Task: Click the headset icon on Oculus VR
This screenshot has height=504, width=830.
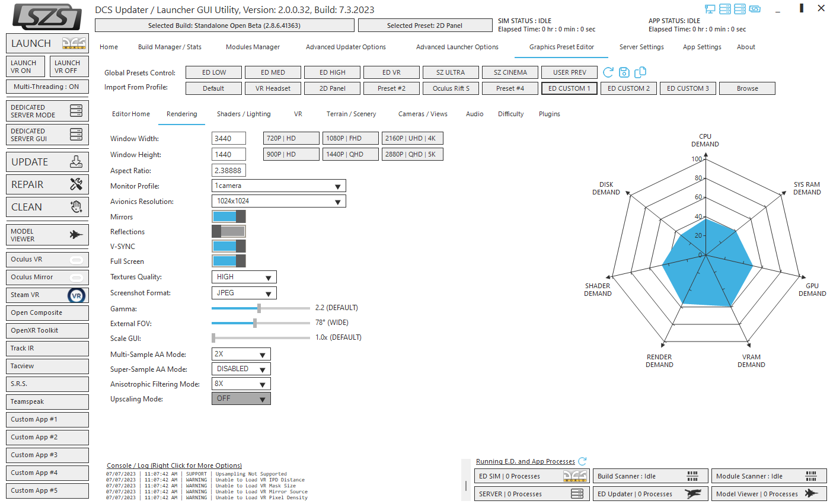Action: (x=76, y=260)
